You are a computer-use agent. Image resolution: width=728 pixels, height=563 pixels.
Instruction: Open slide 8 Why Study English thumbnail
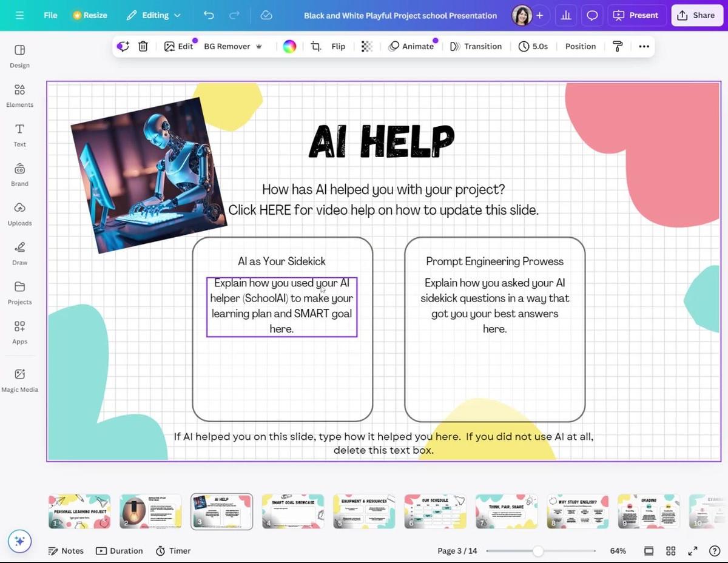(x=578, y=511)
